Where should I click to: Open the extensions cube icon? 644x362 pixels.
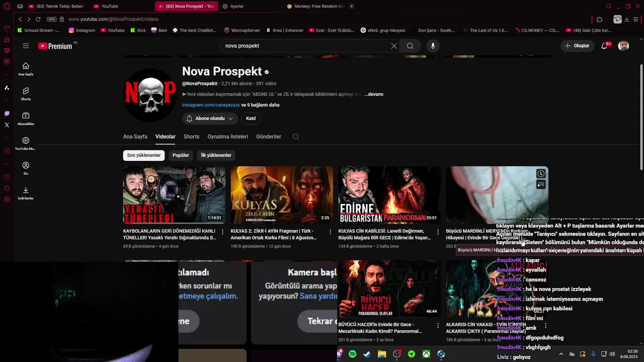[x=599, y=20]
